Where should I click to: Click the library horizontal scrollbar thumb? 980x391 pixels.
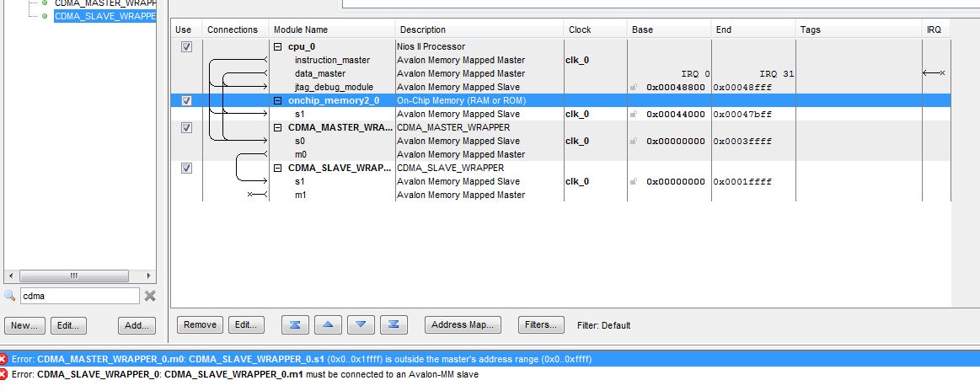(74, 276)
